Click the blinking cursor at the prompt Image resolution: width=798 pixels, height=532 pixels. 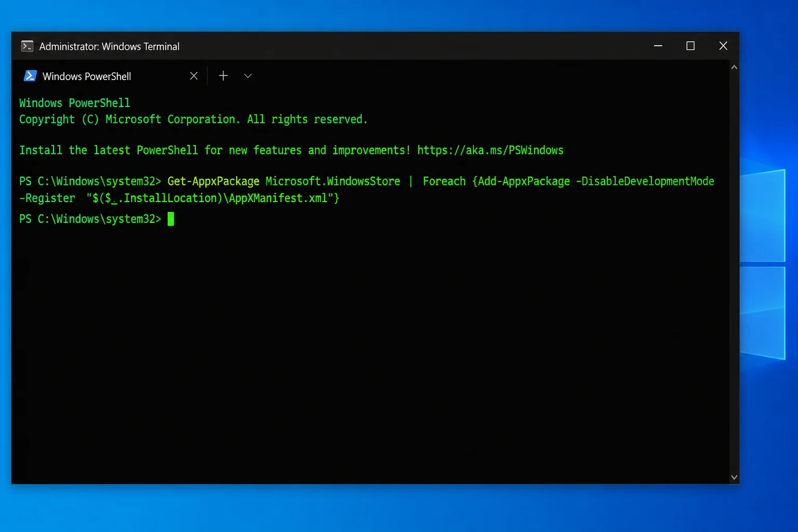[171, 219]
